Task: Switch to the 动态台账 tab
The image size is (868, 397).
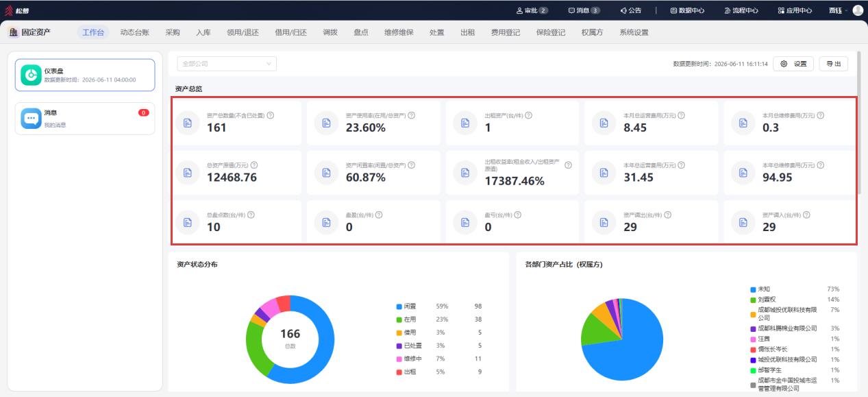Action: (x=134, y=32)
